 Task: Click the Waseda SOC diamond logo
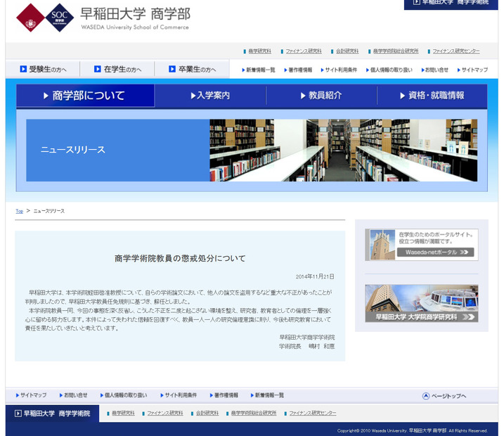44,18
